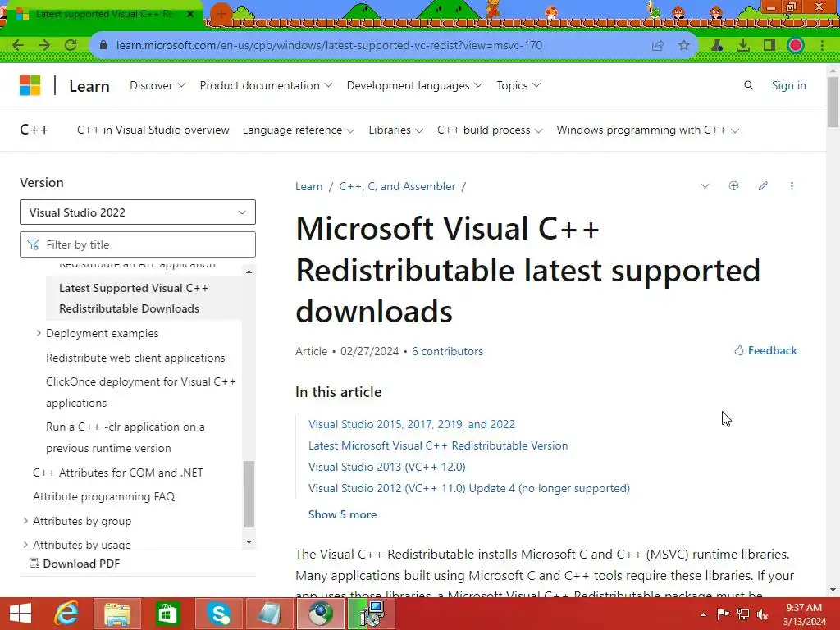
Task: Expand the Deployment examples tree node
Action: click(x=39, y=333)
